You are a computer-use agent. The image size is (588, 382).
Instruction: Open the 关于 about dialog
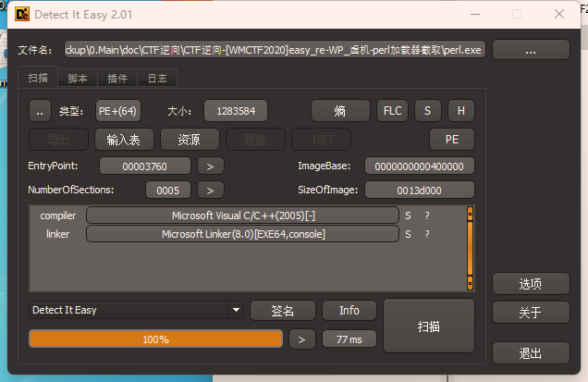(x=531, y=313)
